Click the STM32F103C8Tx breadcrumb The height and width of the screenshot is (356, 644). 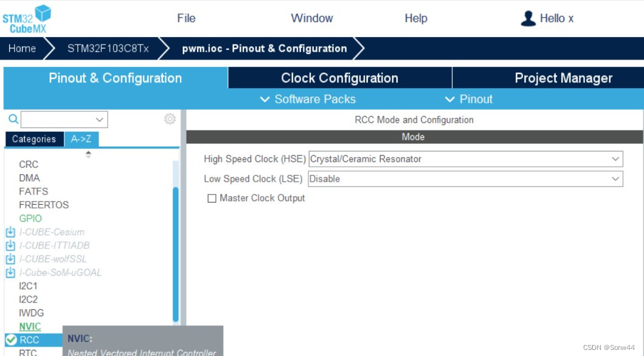108,49
